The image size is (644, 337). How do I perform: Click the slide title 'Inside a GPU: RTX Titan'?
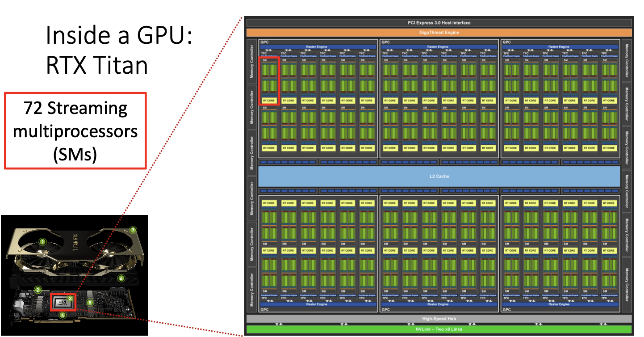[x=119, y=50]
